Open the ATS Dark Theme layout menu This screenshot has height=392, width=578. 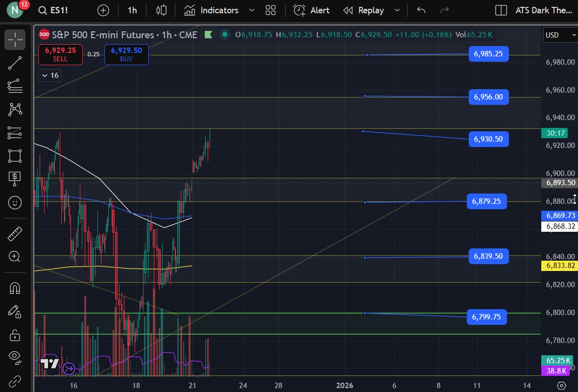[x=544, y=10]
